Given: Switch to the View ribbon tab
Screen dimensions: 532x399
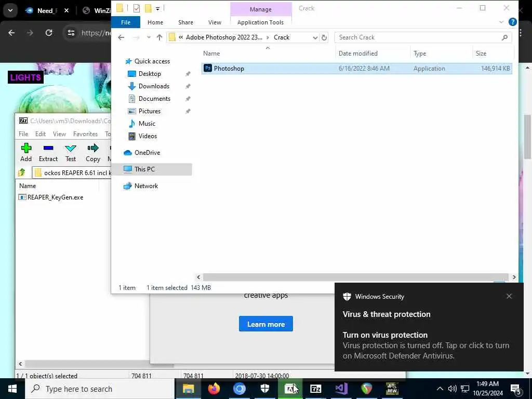Looking at the screenshot, I should [215, 22].
